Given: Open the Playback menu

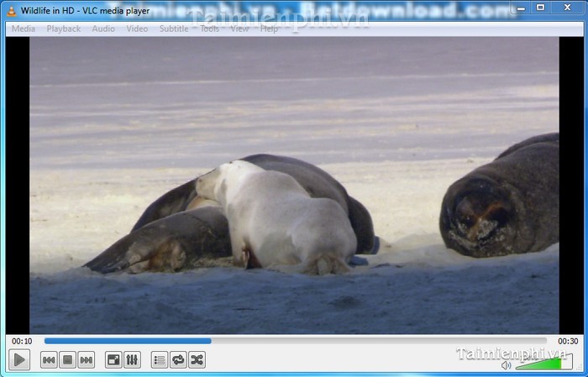Looking at the screenshot, I should pyautogui.click(x=63, y=29).
